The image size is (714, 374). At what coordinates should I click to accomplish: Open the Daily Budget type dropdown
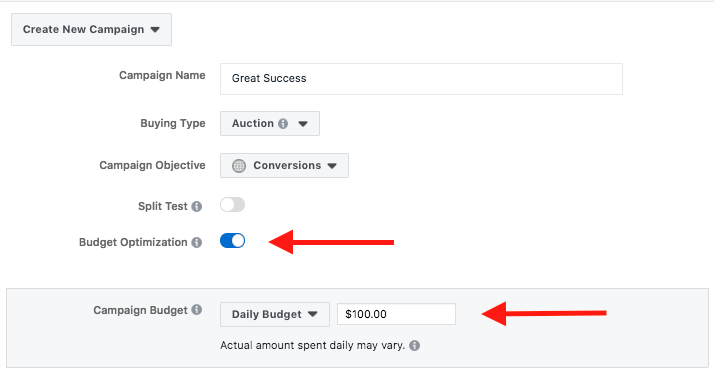coord(275,314)
